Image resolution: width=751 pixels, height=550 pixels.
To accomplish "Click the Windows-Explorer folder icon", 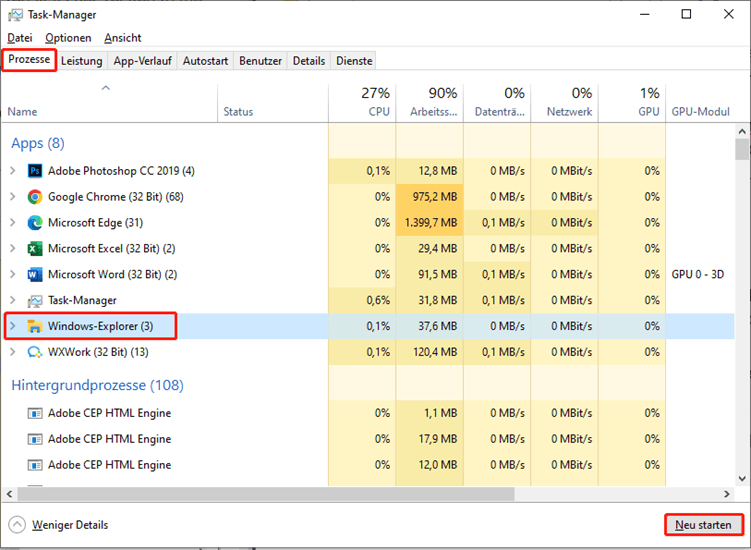I will click(35, 326).
